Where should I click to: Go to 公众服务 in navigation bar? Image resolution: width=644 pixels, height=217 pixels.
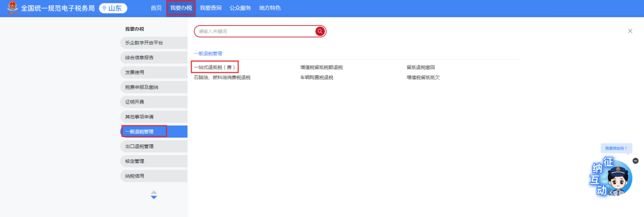[x=240, y=8]
